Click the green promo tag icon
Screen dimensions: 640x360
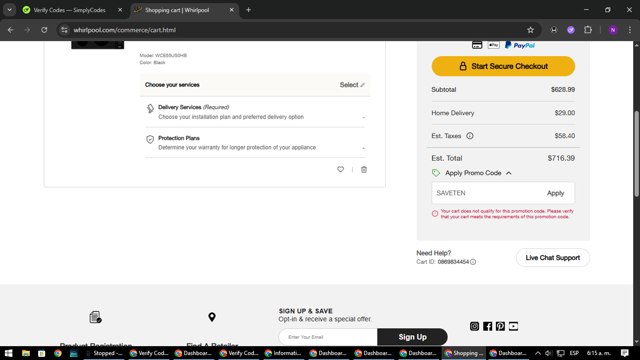pos(436,173)
